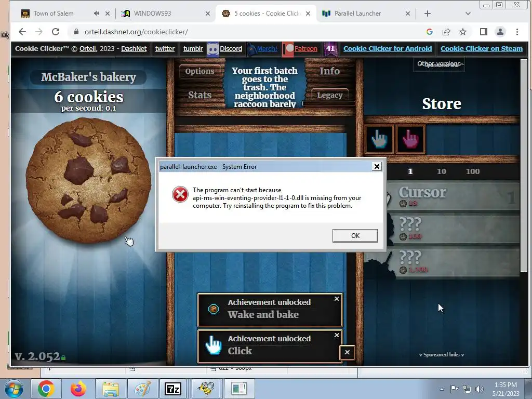The height and width of the screenshot is (399, 532).
Task: Dismiss the Wake and bake achievement notification
Action: [337, 299]
